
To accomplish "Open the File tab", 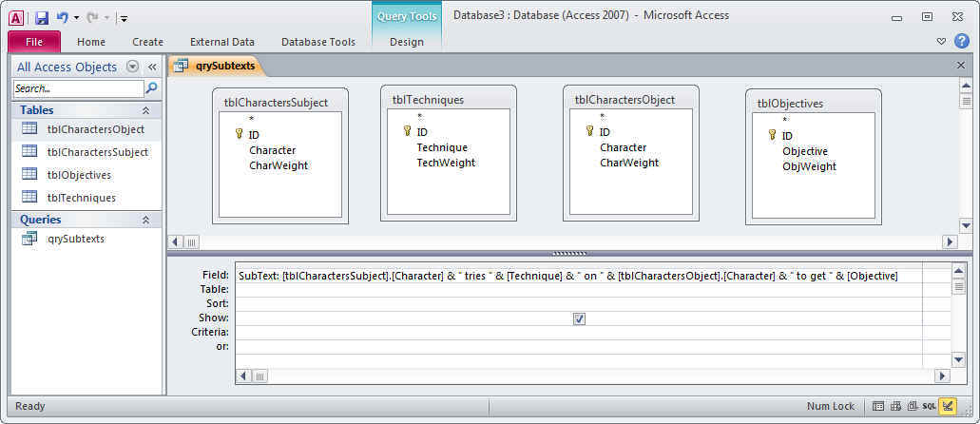I will pyautogui.click(x=34, y=42).
